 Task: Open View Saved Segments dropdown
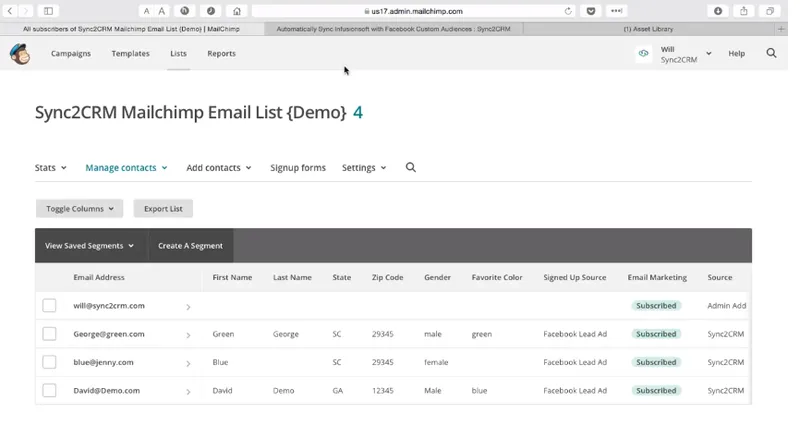coord(89,246)
